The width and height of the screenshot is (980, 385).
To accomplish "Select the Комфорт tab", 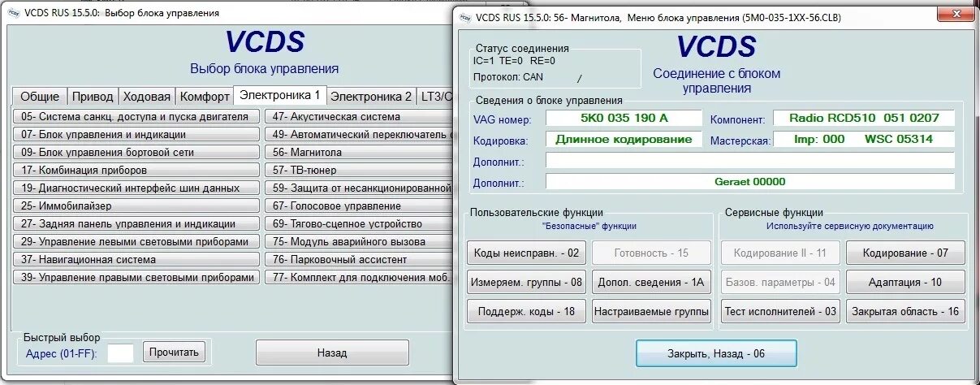I will coord(204,96).
